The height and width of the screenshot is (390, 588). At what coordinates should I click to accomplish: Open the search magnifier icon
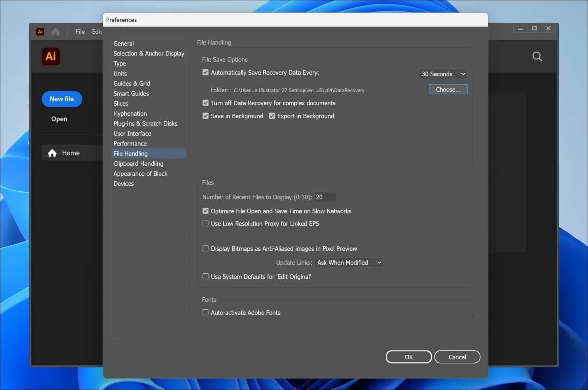[x=537, y=57]
